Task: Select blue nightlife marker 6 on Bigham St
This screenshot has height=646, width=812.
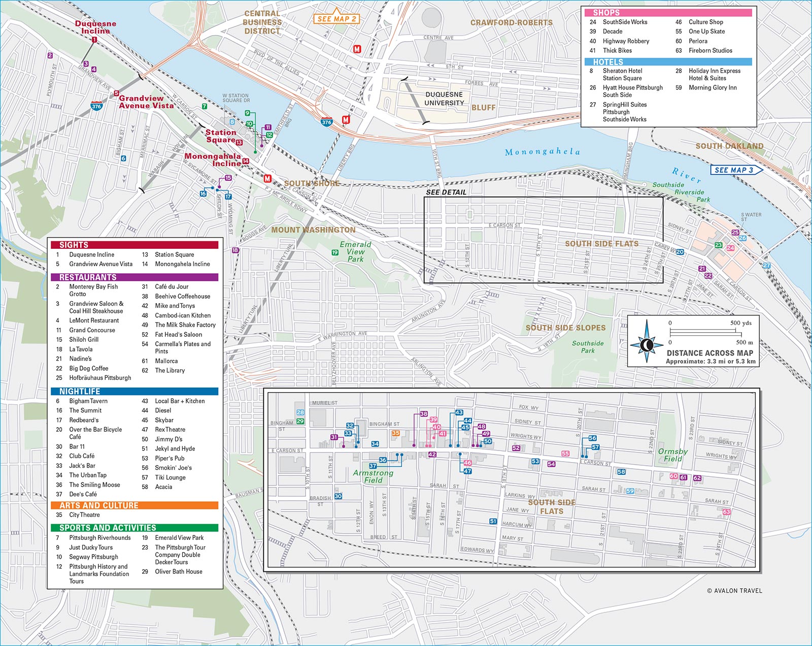Action: tap(123, 158)
